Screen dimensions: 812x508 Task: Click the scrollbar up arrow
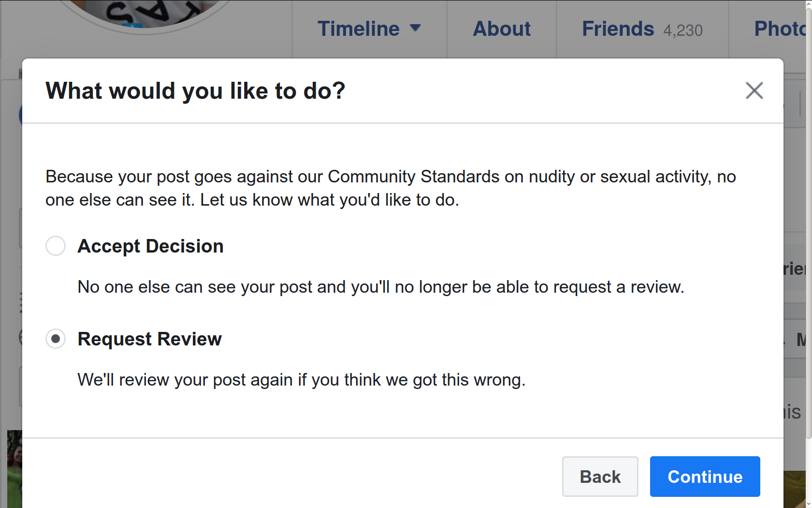coord(809,4)
